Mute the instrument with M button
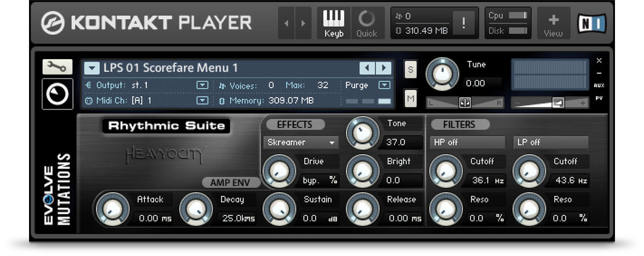The width and height of the screenshot is (644, 256). (x=411, y=99)
